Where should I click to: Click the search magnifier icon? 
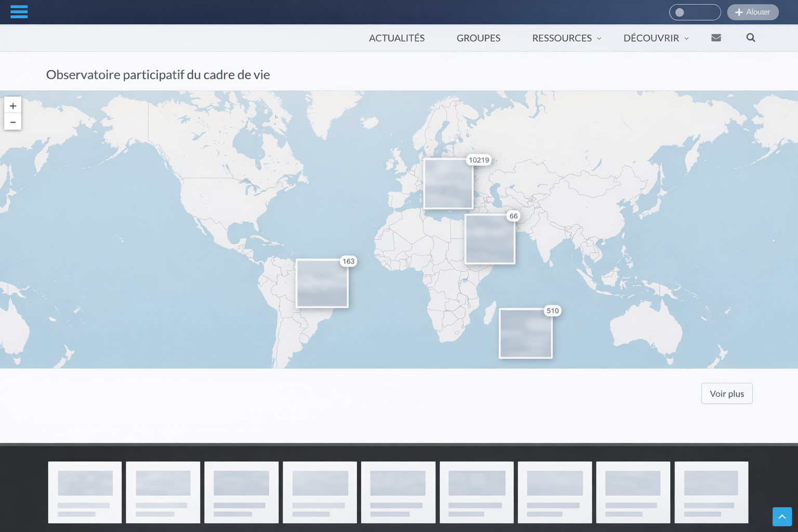tap(750, 37)
